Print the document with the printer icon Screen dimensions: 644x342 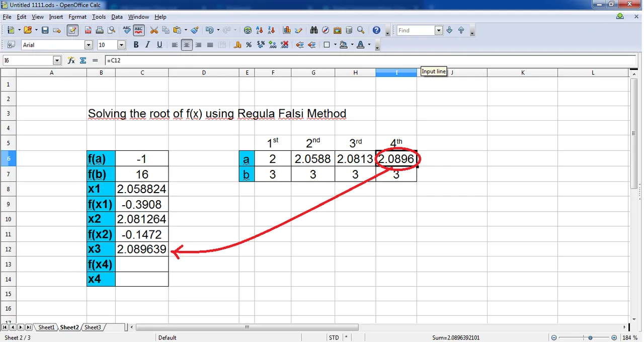[x=100, y=30]
